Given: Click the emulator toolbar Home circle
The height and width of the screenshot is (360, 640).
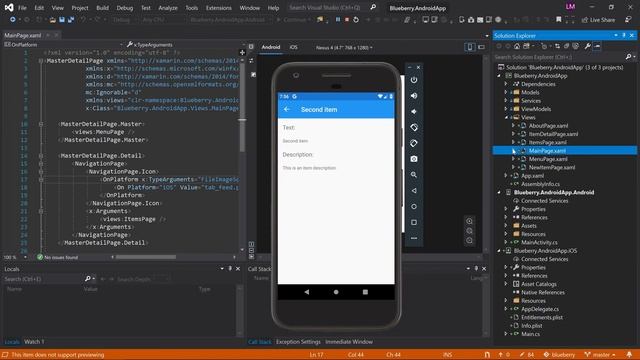Looking at the screenshot, I should click(x=413, y=207).
